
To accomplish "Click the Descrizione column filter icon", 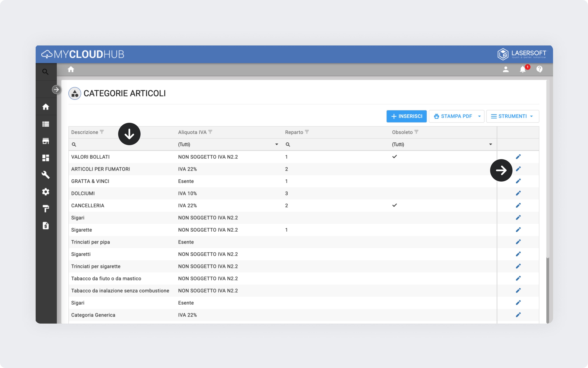I will (102, 132).
